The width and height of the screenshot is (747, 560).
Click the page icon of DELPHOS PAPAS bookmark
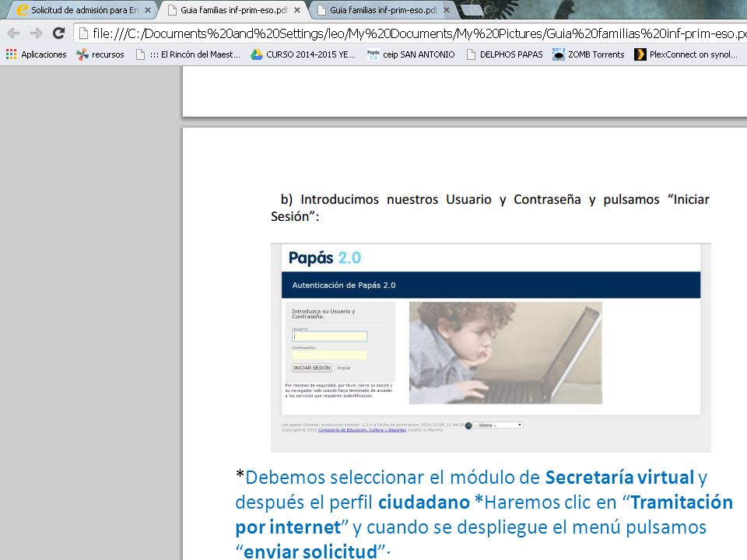[x=471, y=54]
